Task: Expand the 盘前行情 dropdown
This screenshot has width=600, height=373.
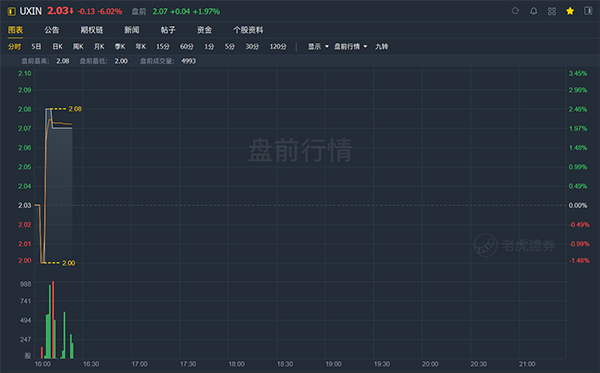Action: [x=351, y=46]
